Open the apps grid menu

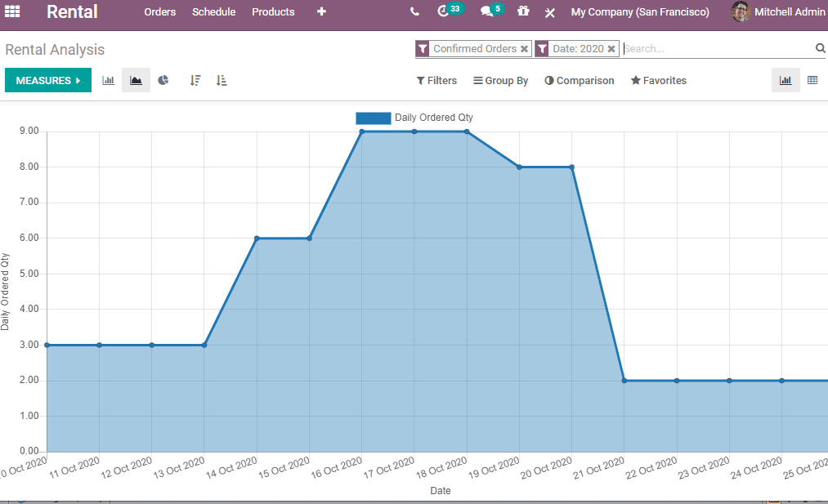pyautogui.click(x=12, y=11)
